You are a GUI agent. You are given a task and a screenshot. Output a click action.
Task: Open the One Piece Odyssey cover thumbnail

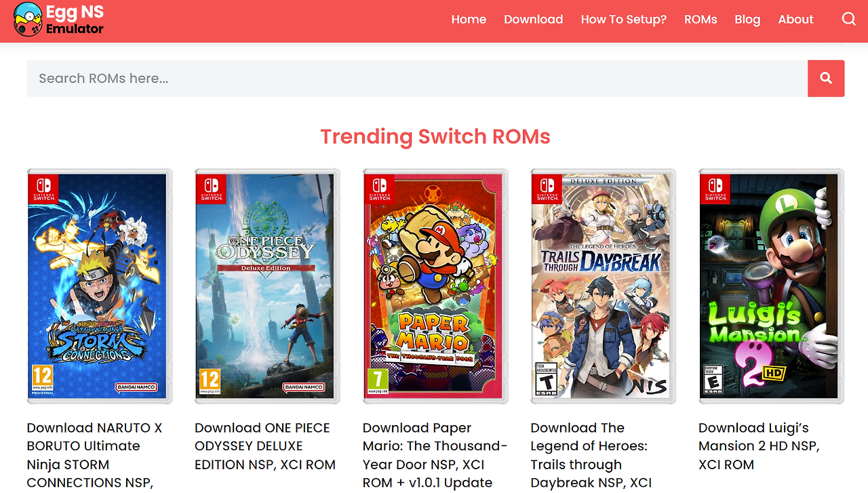pos(267,286)
